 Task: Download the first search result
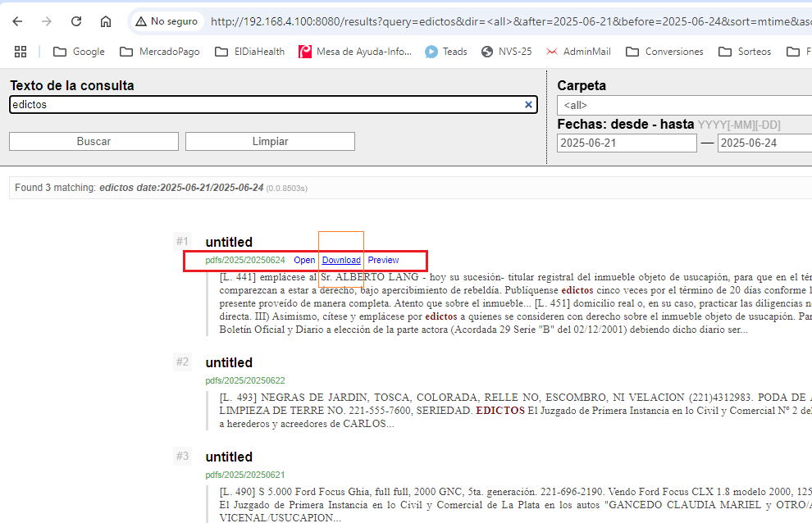point(341,260)
